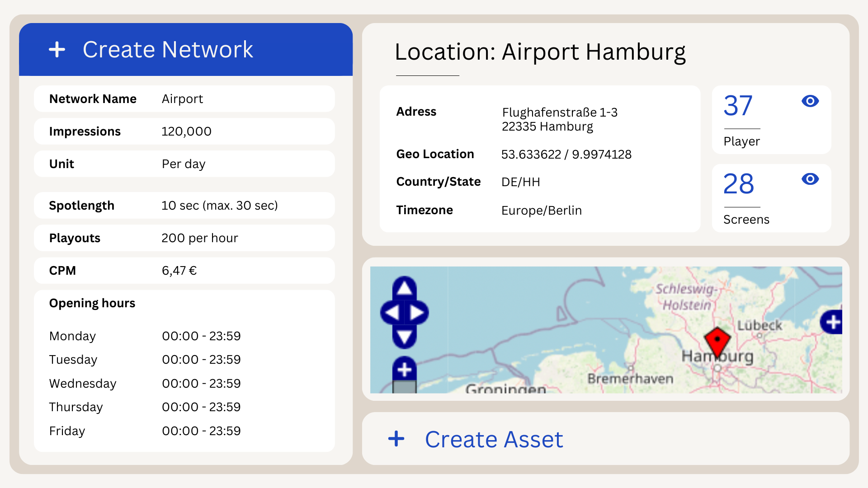Toggle eye icon for 37 Player
Image resolution: width=868 pixels, height=488 pixels.
click(810, 101)
